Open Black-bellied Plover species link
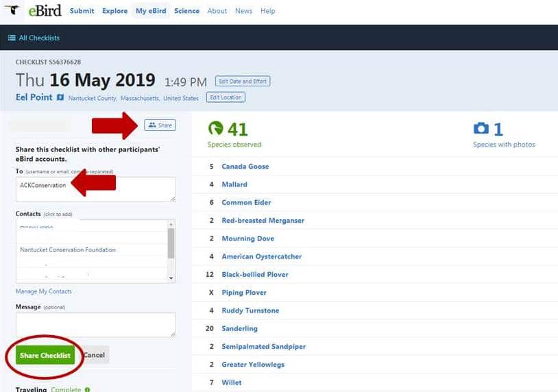 point(255,275)
